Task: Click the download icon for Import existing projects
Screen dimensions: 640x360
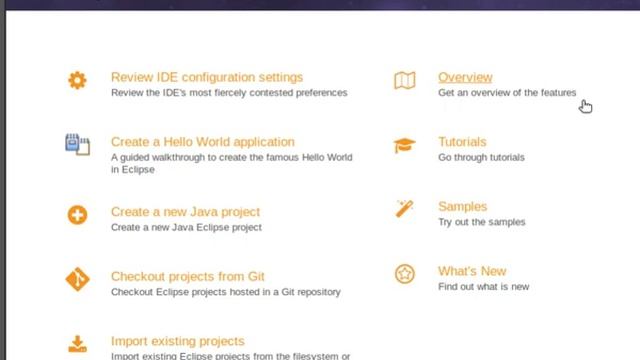Action: (x=77, y=344)
